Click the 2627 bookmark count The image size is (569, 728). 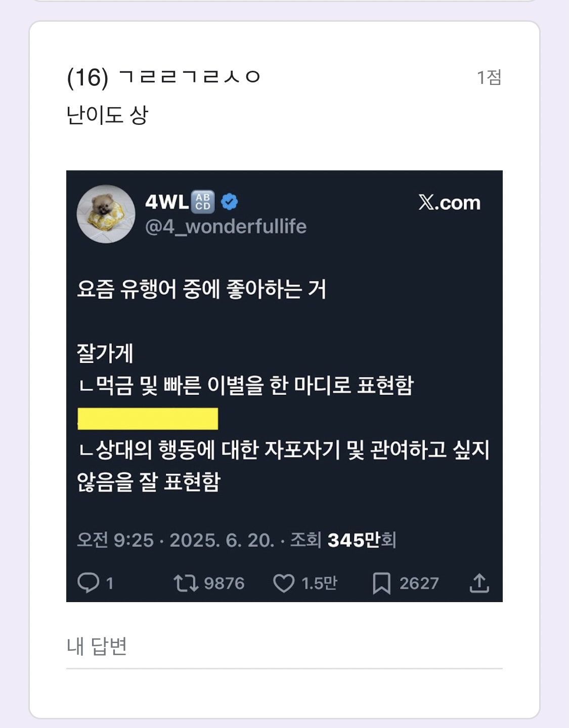click(419, 583)
